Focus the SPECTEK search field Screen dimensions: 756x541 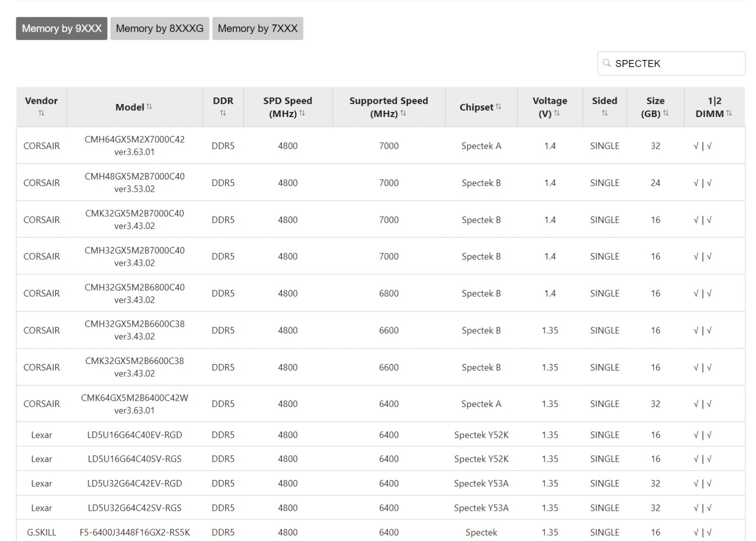tap(675, 64)
